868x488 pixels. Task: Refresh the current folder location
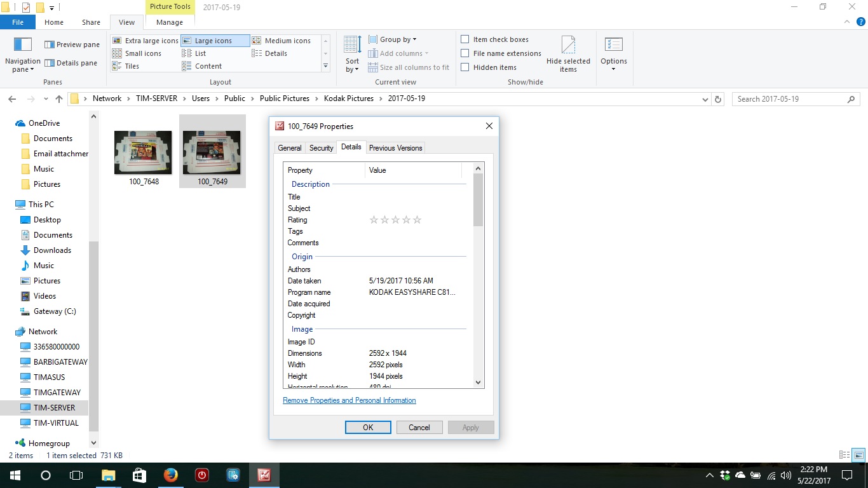(718, 99)
